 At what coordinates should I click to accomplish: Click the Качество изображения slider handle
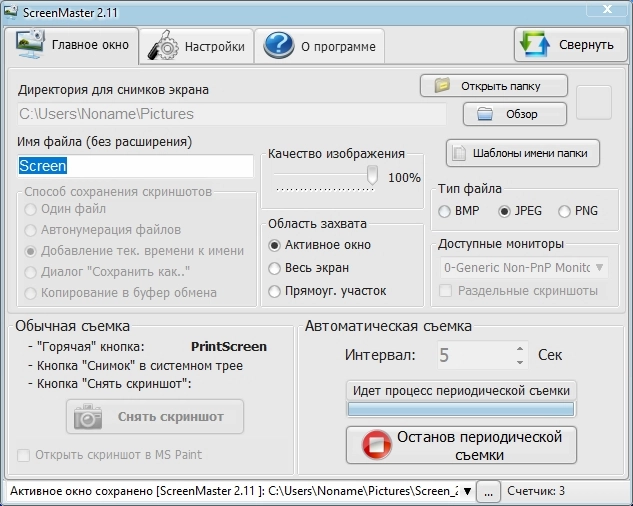[372, 175]
